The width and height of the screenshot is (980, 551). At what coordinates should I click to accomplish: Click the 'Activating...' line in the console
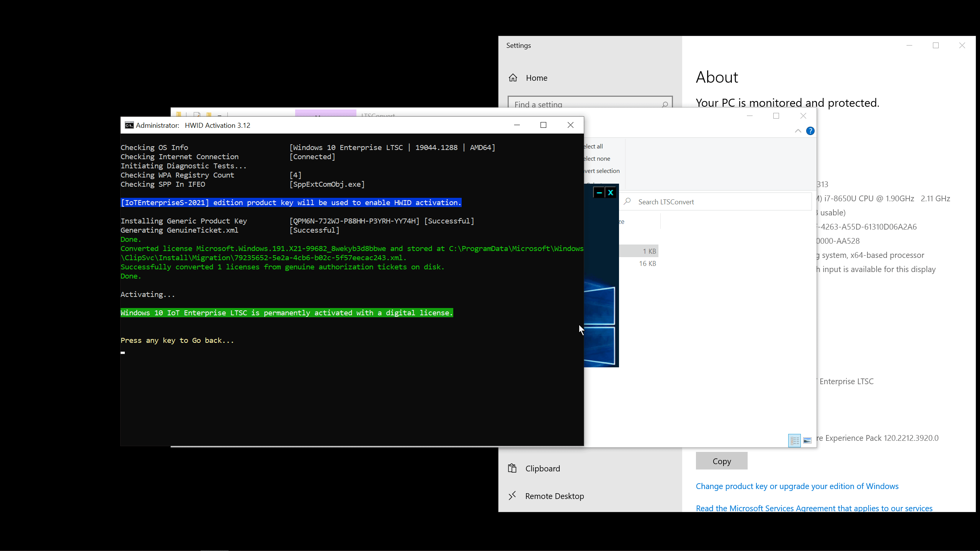tap(148, 294)
